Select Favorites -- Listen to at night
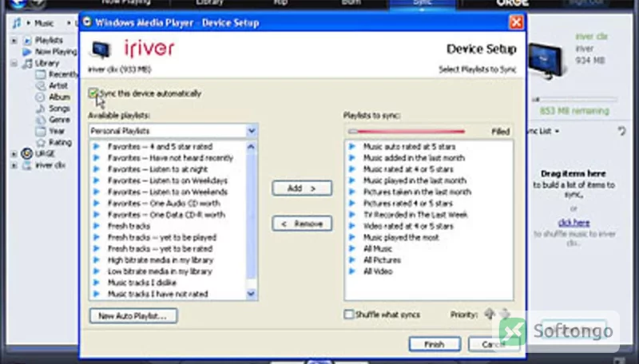The height and width of the screenshot is (364, 639). tap(157, 169)
